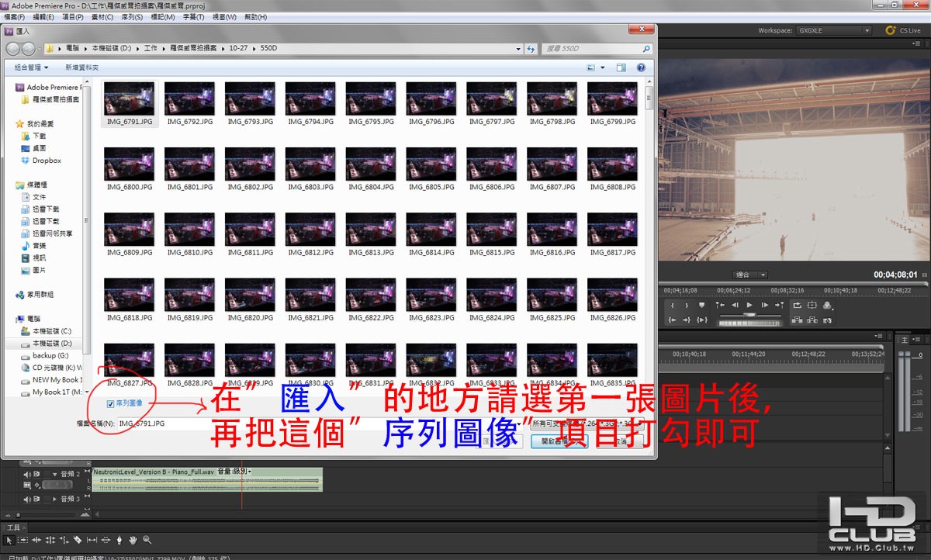The height and width of the screenshot is (560, 931).
Task: Click the 新增資料夾 button
Action: coord(81,67)
